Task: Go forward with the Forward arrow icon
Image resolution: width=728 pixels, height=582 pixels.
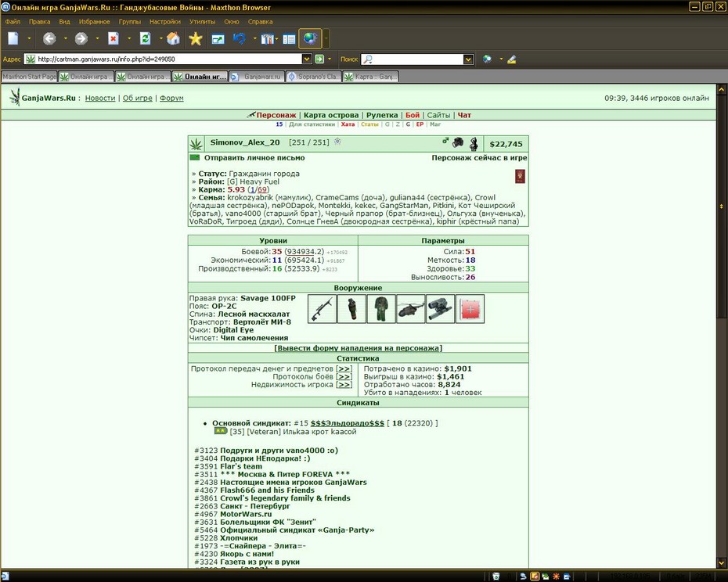Action: pos(81,38)
